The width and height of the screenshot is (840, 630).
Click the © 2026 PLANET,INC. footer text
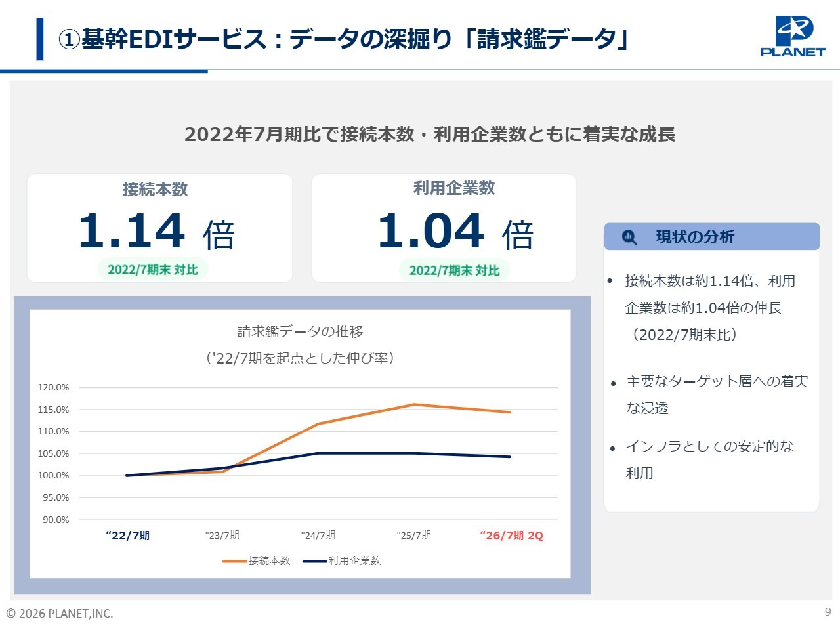[60, 614]
